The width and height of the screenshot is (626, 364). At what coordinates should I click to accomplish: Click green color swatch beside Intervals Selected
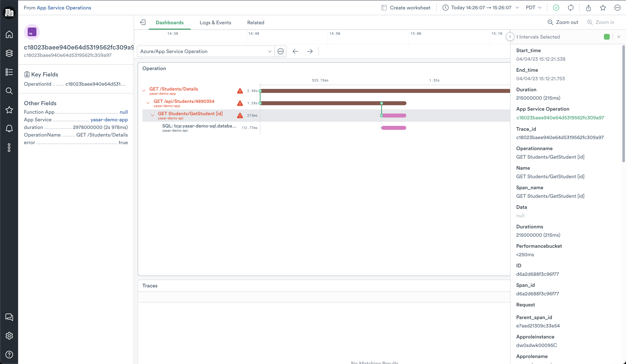(607, 37)
